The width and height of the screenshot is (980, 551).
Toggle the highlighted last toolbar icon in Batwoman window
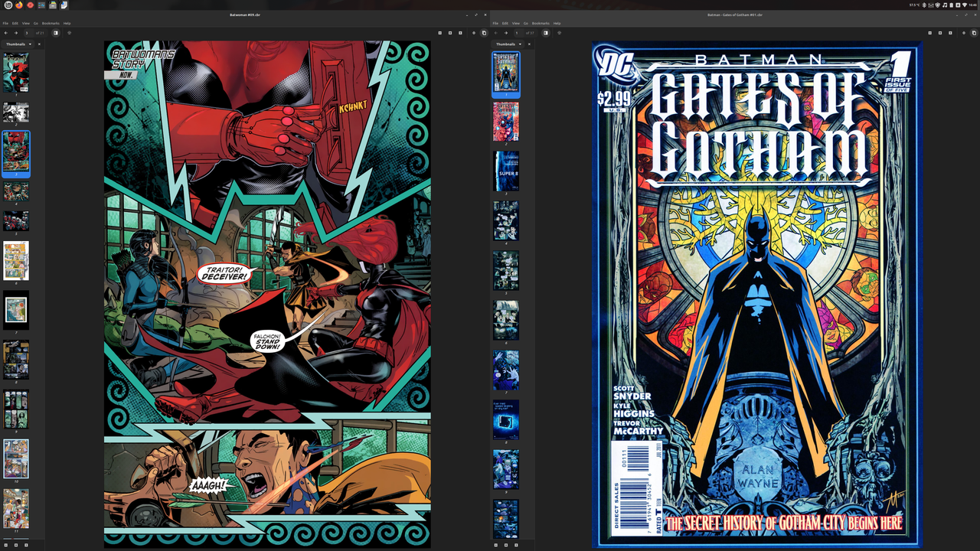(x=484, y=33)
